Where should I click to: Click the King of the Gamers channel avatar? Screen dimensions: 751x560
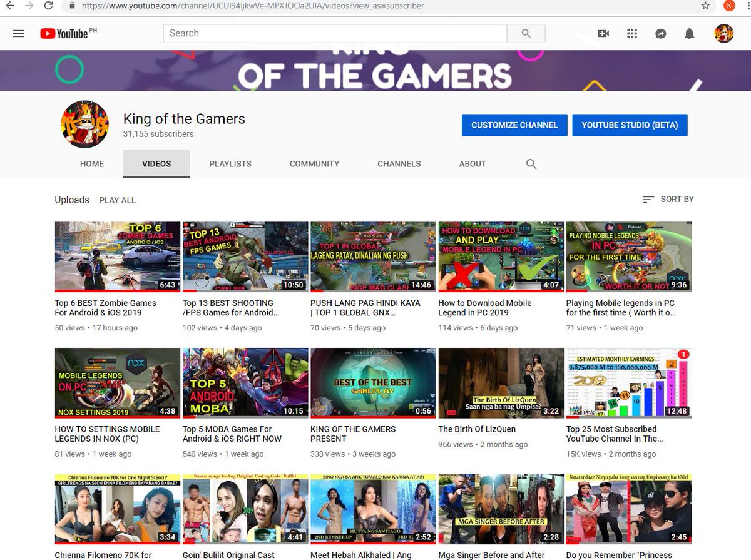point(84,125)
